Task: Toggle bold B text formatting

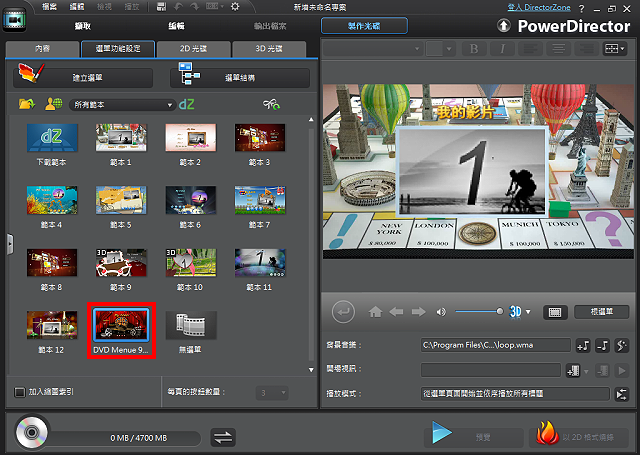Action: [x=474, y=49]
